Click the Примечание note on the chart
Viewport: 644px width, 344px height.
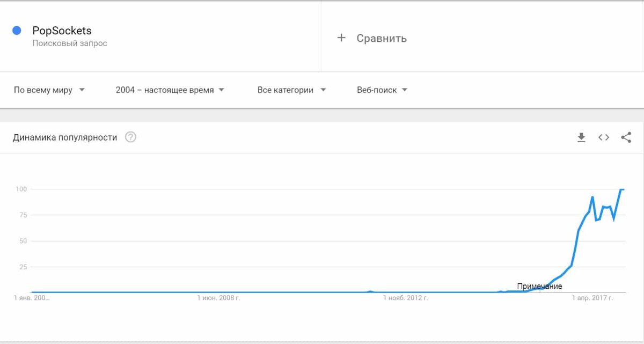click(x=539, y=287)
